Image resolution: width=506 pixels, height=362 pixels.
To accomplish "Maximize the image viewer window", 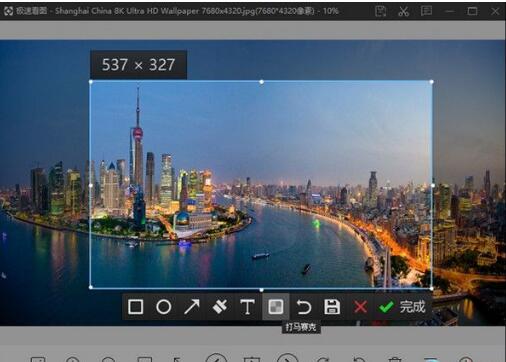I will click(472, 11).
